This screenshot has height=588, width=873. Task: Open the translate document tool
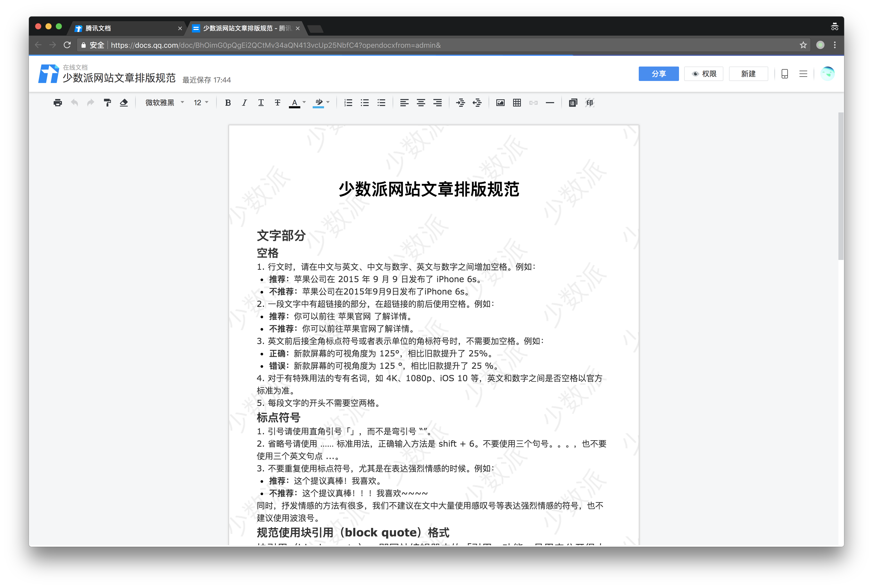572,103
